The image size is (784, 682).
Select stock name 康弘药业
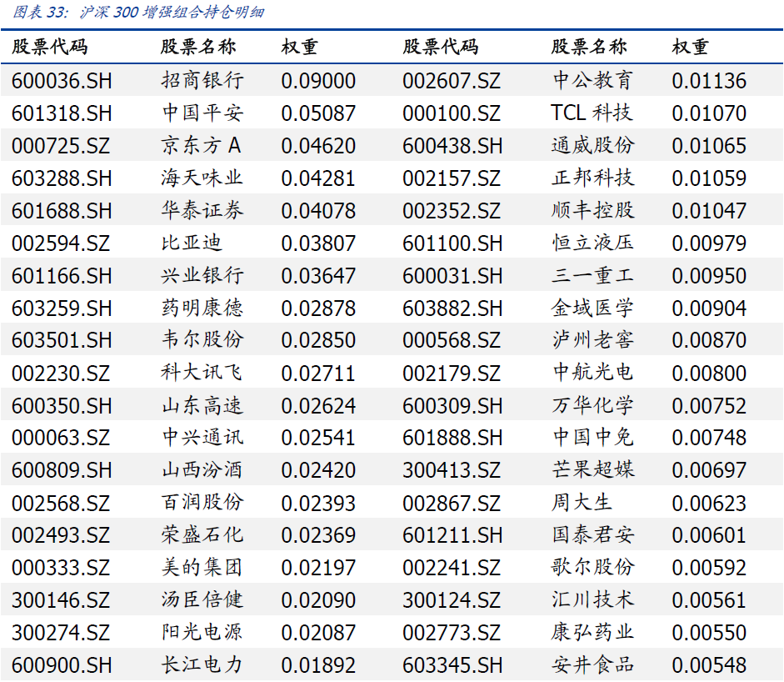click(x=593, y=633)
